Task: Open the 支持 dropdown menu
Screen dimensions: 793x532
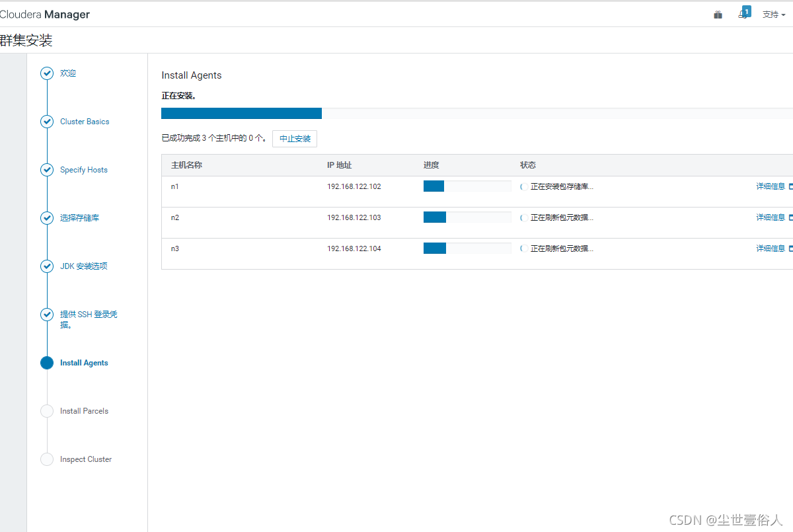Action: click(x=774, y=15)
